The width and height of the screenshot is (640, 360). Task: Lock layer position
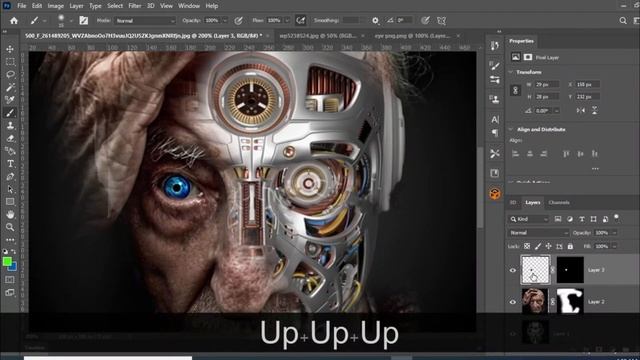click(x=549, y=246)
